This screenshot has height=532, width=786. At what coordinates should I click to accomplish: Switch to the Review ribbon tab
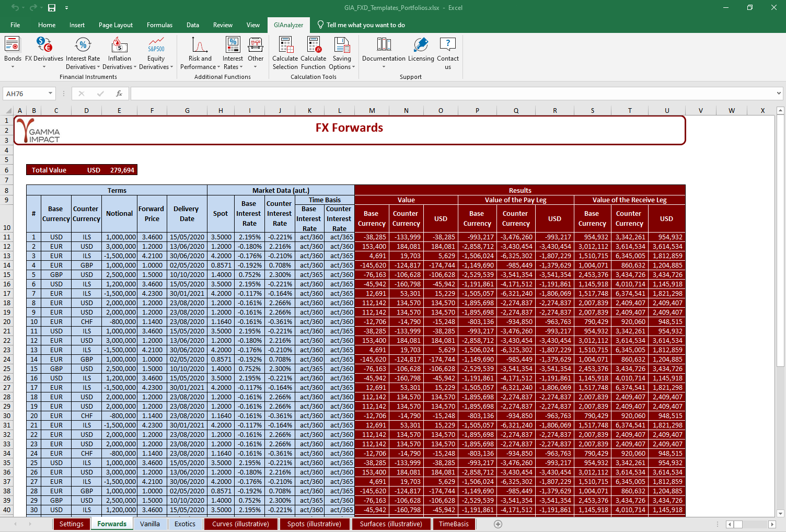pyautogui.click(x=223, y=25)
